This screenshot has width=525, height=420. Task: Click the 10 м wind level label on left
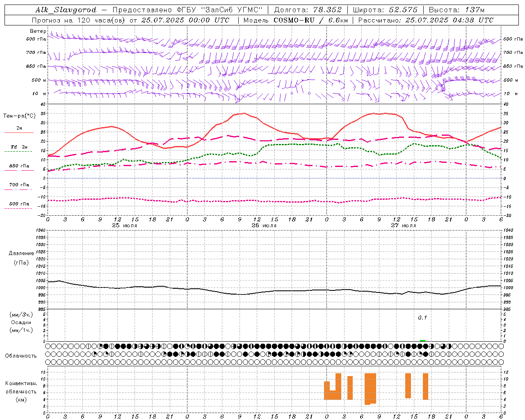[39, 94]
